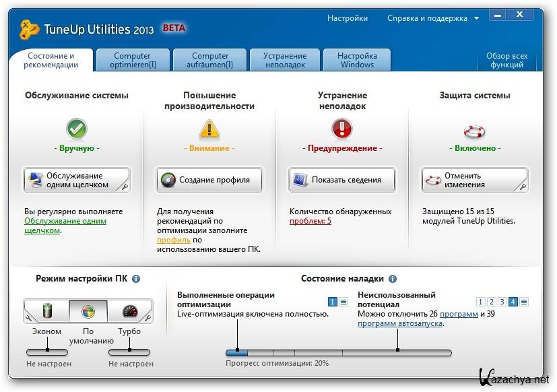Click wrench settings on Отменить изменения button
Image resolution: width=557 pixels, height=392 pixels.
(x=522, y=186)
